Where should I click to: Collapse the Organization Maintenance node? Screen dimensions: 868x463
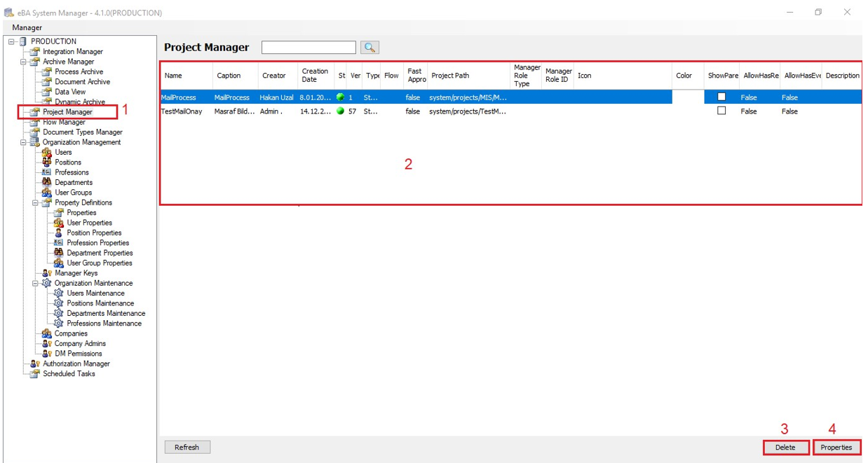point(36,283)
